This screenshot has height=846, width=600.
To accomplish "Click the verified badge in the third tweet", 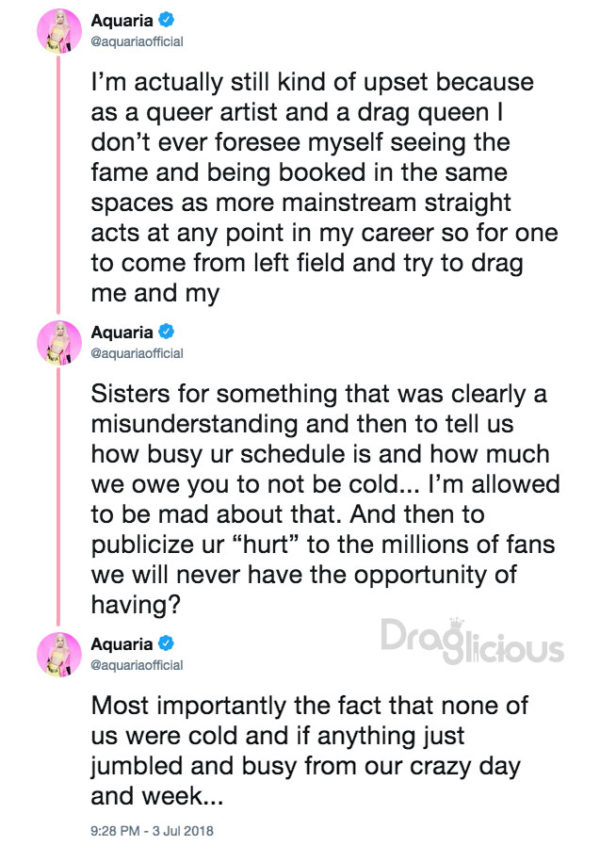I will [x=167, y=643].
